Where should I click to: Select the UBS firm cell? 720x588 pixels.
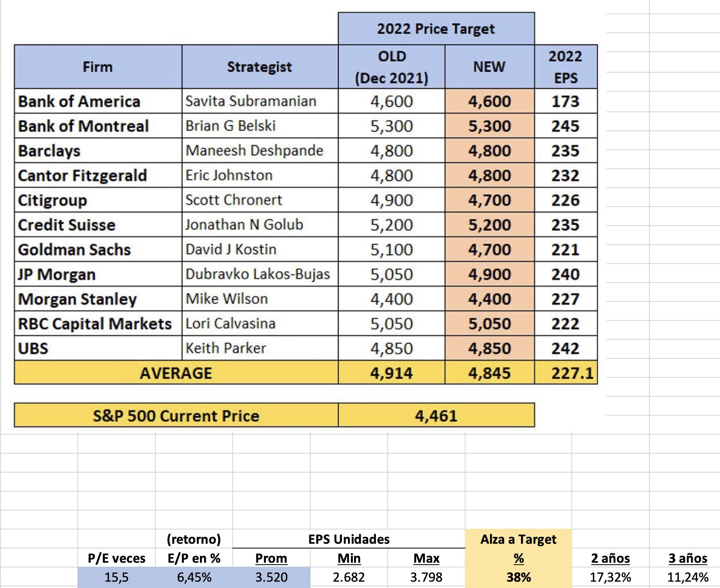[98, 348]
